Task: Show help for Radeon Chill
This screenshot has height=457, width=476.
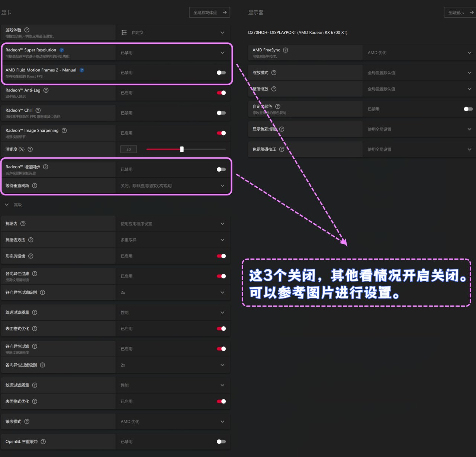Action: (x=38, y=110)
